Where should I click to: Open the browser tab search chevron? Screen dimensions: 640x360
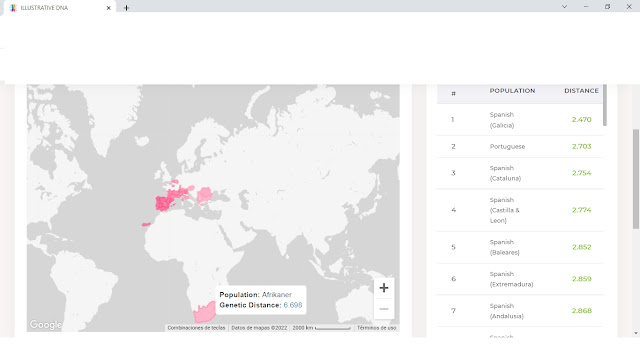point(564,7)
